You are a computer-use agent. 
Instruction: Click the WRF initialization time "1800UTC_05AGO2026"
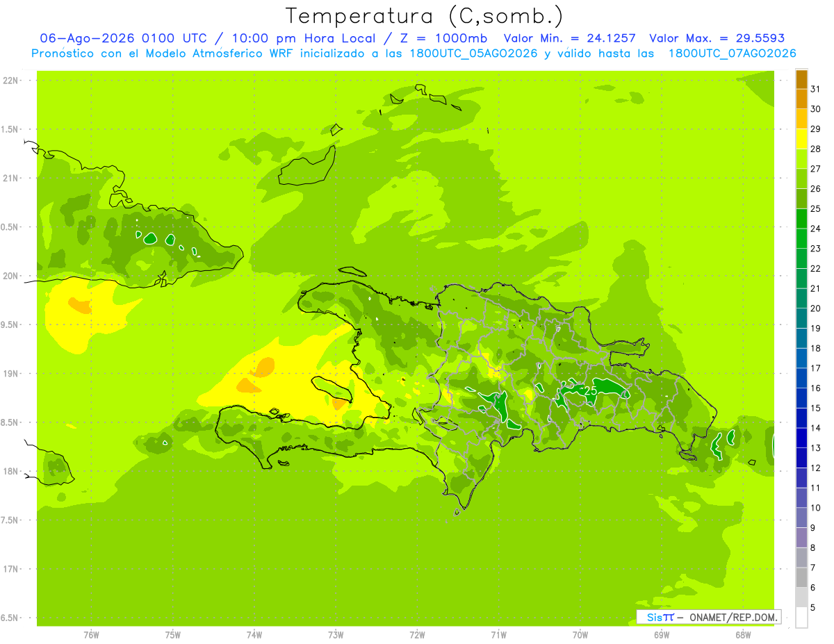click(473, 53)
